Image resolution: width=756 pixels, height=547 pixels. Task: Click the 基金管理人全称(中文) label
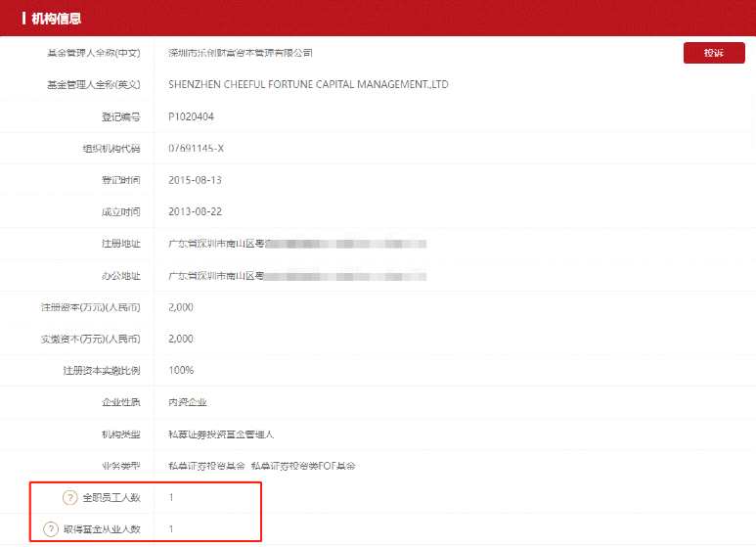point(94,53)
